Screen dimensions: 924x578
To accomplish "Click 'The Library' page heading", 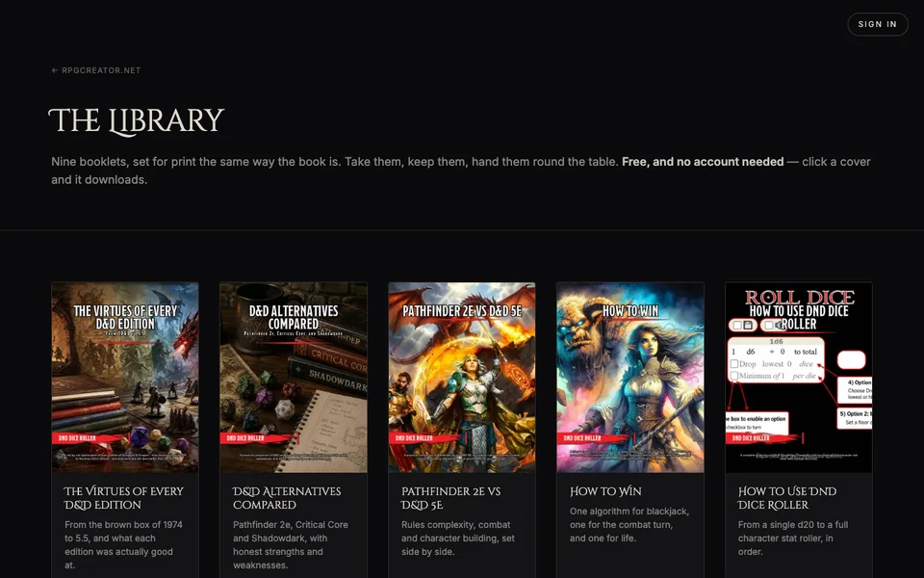I will 137,121.
